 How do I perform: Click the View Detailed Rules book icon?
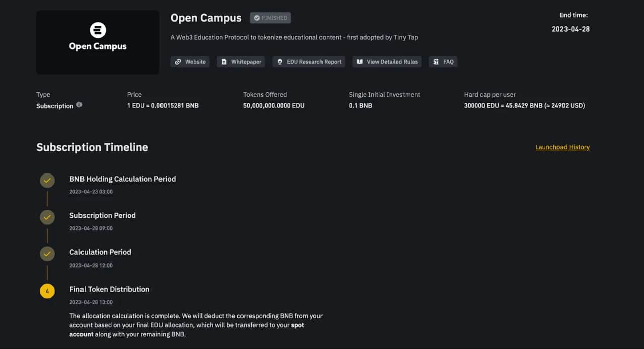click(x=359, y=61)
